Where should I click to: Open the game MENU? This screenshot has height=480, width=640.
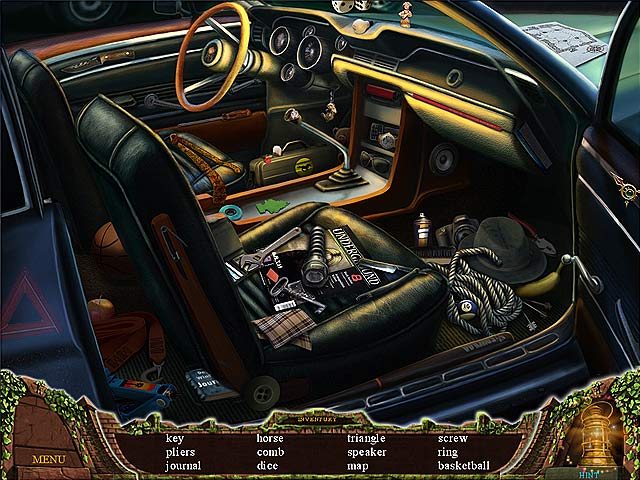point(48,460)
